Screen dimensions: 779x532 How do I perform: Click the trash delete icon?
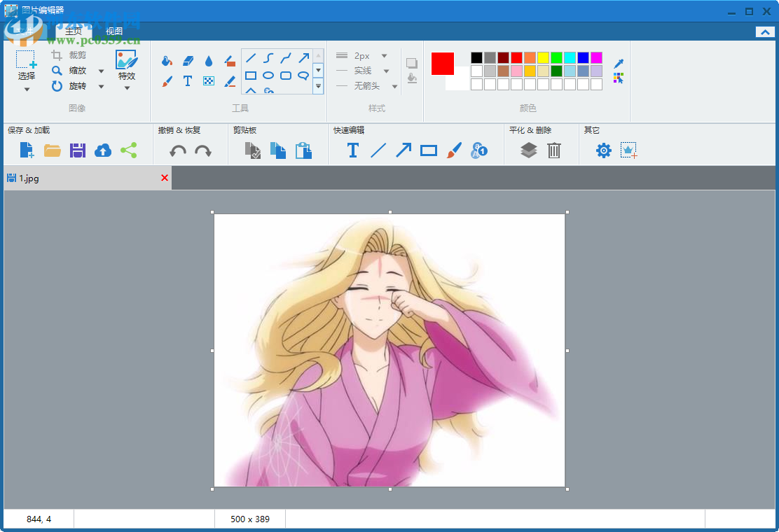coord(554,150)
